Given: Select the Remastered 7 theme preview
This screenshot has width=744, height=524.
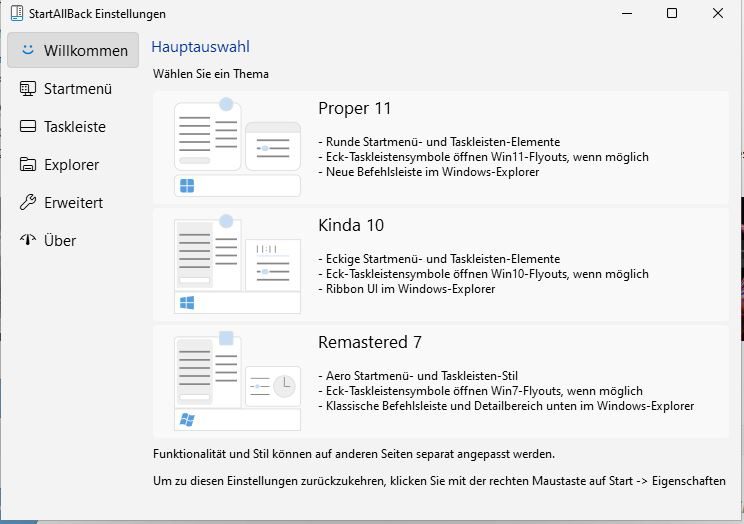Looking at the screenshot, I should coord(237,381).
